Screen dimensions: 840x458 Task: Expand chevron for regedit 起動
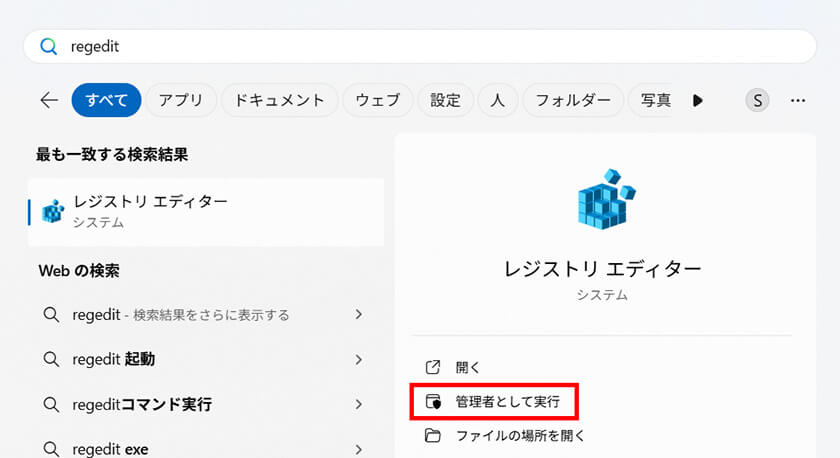pyautogui.click(x=359, y=359)
